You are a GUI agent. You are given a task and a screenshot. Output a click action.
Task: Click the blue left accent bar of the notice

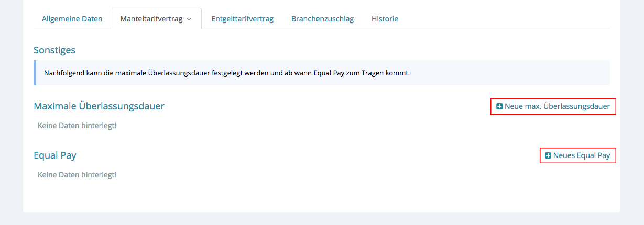click(35, 73)
